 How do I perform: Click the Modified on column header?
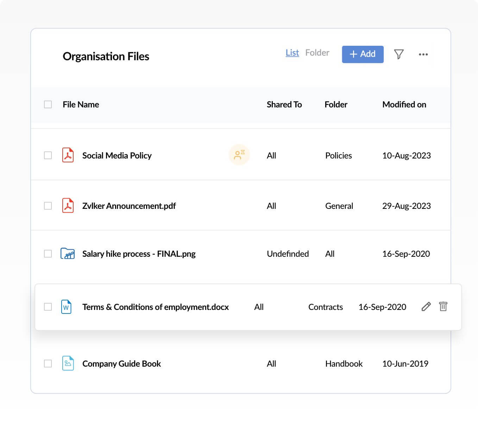[x=404, y=105]
